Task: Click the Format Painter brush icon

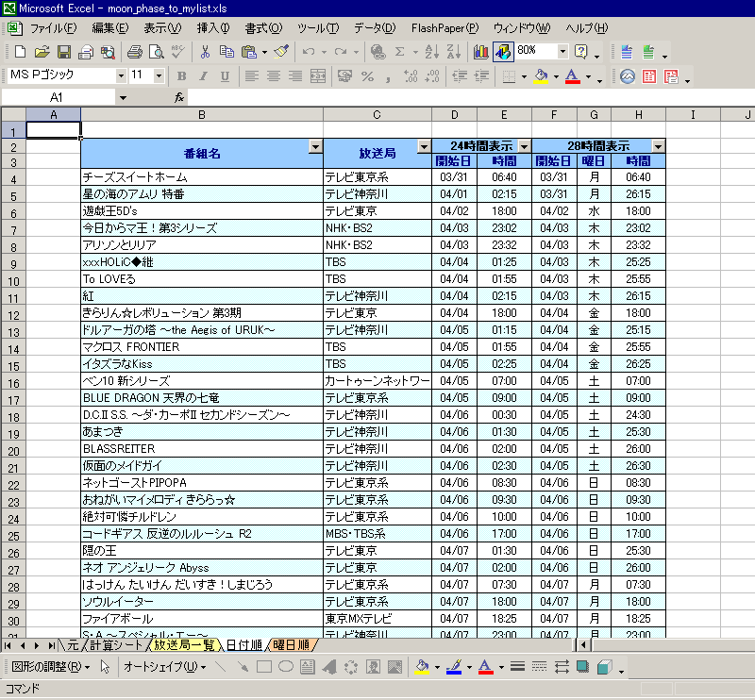Action: (281, 51)
